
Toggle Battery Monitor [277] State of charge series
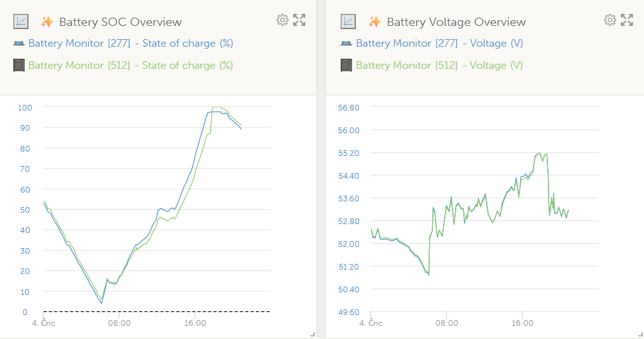(x=131, y=44)
